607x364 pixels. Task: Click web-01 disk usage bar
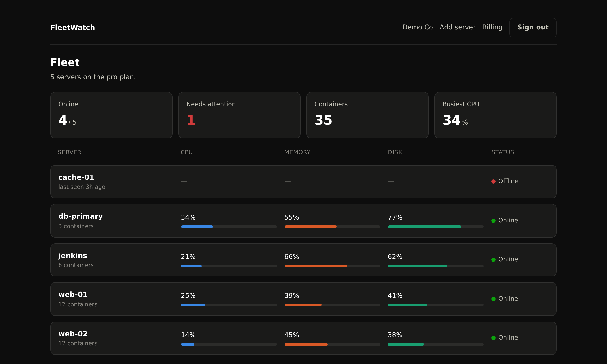436,305
